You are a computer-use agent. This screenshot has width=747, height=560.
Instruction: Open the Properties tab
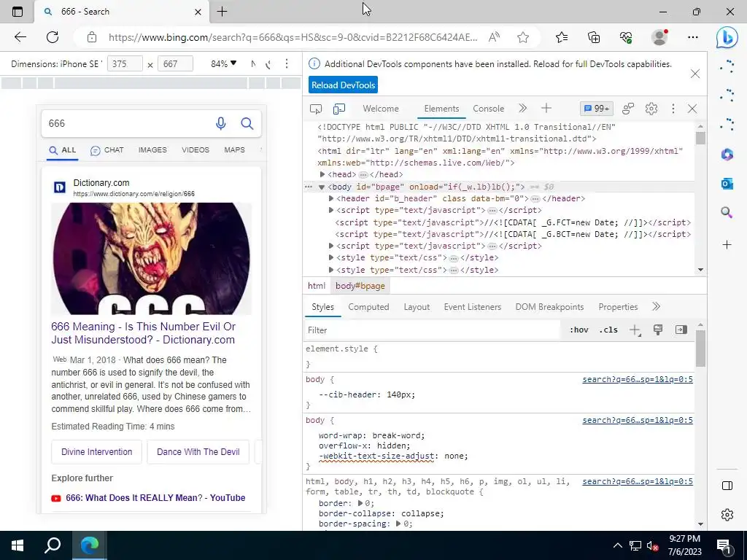[x=618, y=307]
